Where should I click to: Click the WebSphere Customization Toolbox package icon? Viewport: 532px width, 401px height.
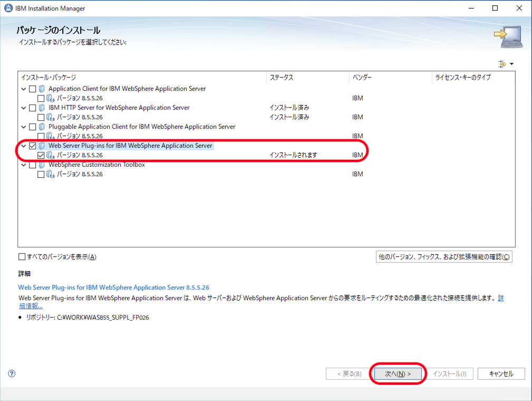click(42, 165)
